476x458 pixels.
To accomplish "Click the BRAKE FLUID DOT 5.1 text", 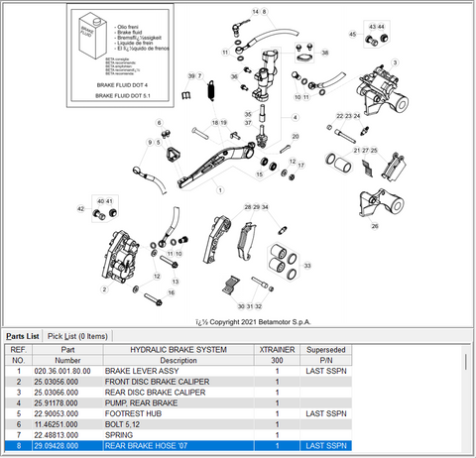I will [123, 96].
